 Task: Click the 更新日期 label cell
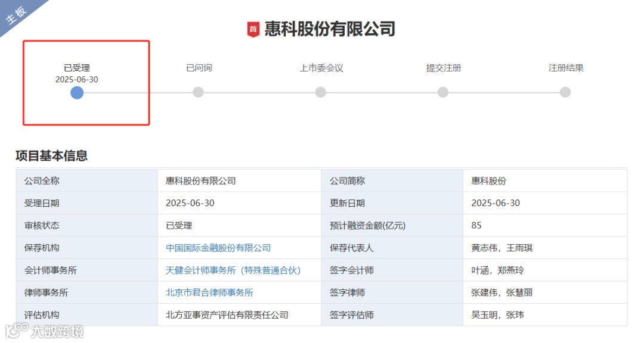click(x=392, y=203)
